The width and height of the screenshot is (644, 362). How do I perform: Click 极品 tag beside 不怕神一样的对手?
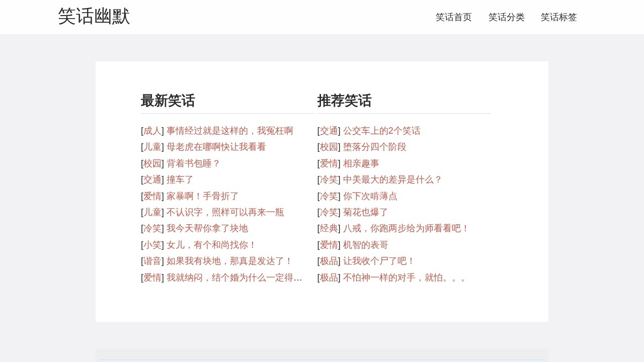point(329,278)
